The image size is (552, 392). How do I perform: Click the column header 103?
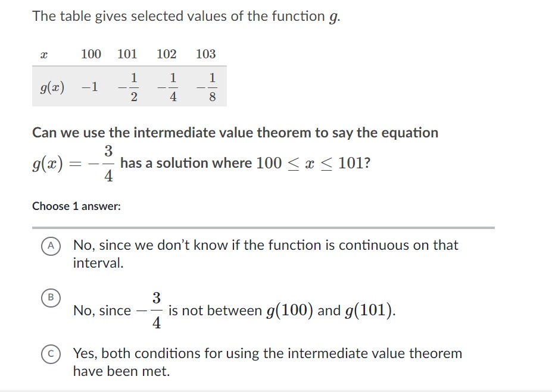click(x=205, y=54)
